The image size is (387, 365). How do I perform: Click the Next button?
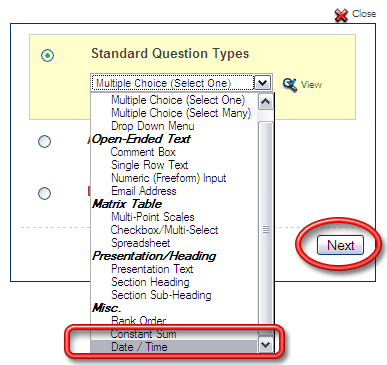(x=340, y=245)
